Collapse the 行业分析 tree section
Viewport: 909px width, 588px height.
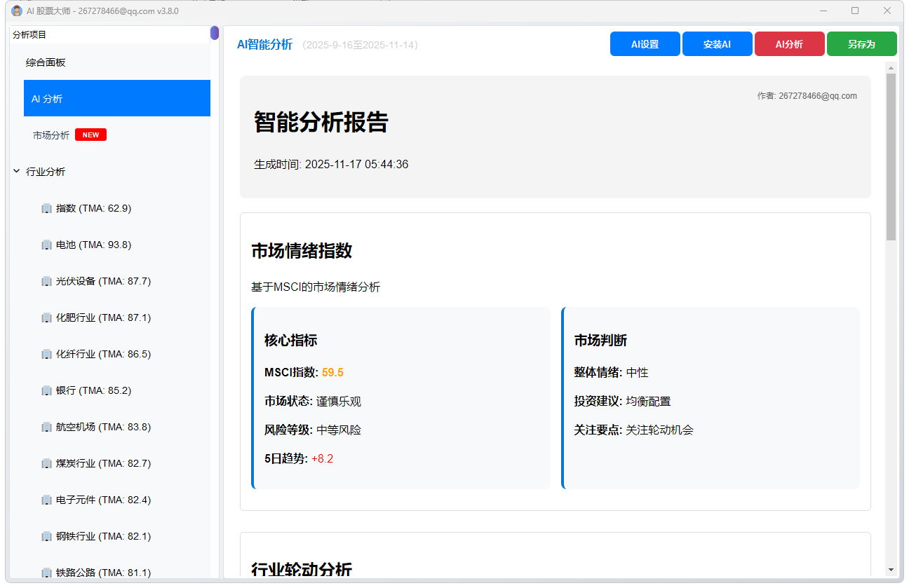tap(16, 171)
